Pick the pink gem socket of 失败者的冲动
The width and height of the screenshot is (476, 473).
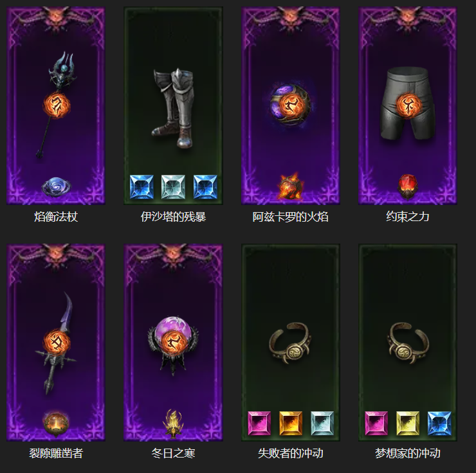(x=259, y=424)
